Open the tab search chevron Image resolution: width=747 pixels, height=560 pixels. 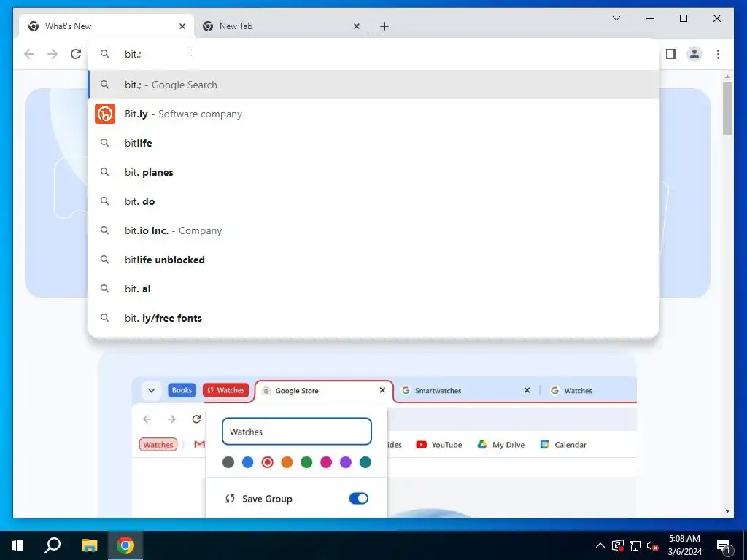[616, 18]
